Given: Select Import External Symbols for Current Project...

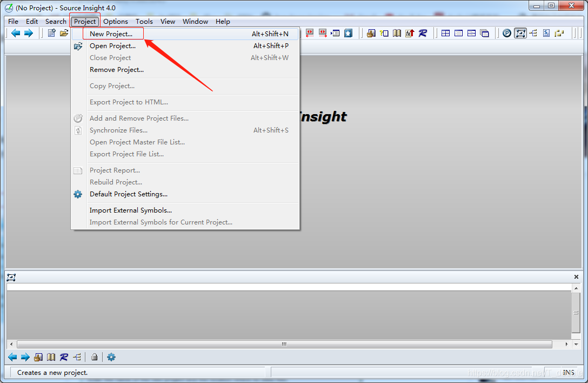Looking at the screenshot, I should tap(185, 222).
